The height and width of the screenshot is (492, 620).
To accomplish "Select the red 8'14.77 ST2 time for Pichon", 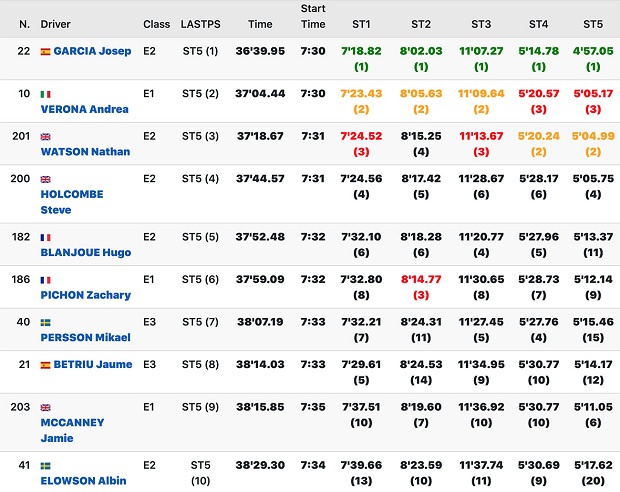I will point(421,280).
